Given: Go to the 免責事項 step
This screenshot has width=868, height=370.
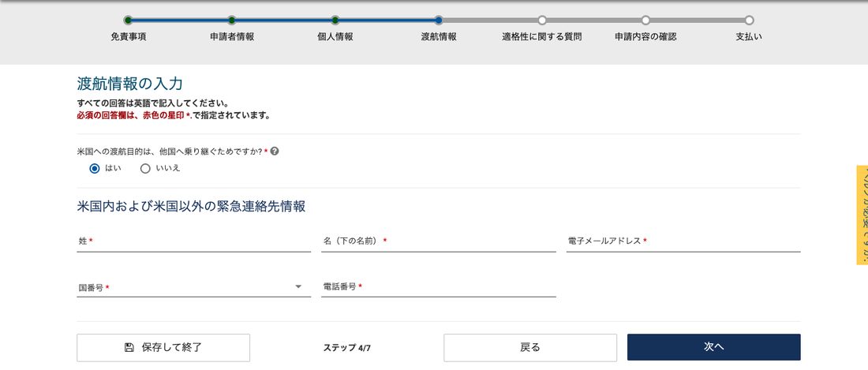Looking at the screenshot, I should [129, 21].
